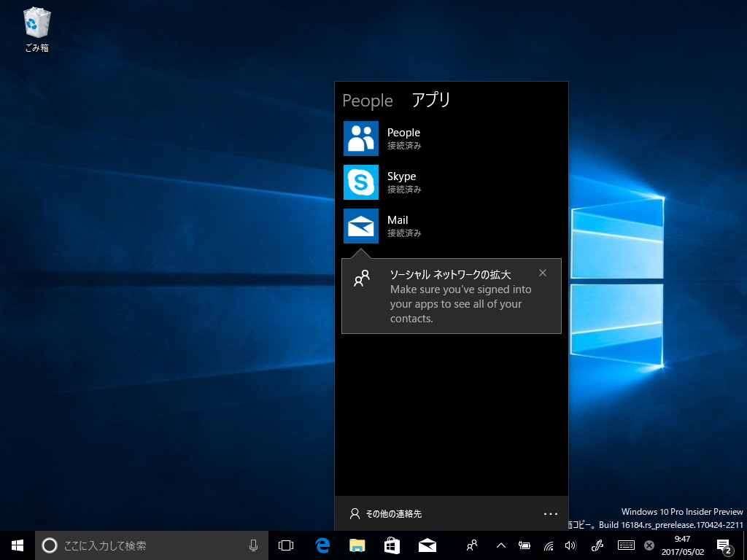Screen dimensions: 747x560
Task: Dismiss the social network expansion tip
Action: pyautogui.click(x=543, y=273)
